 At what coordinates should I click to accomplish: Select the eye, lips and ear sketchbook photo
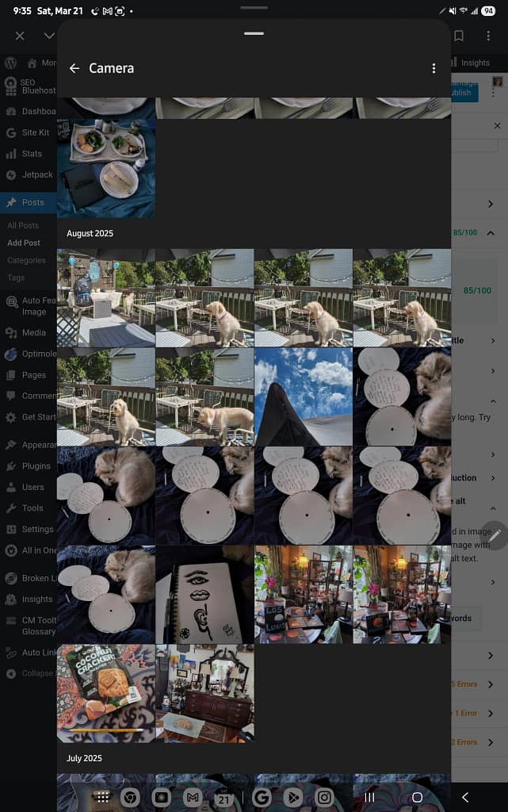204,595
